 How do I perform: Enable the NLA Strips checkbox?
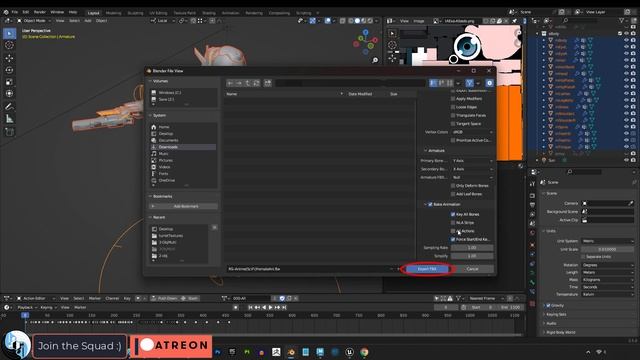pyautogui.click(x=453, y=222)
